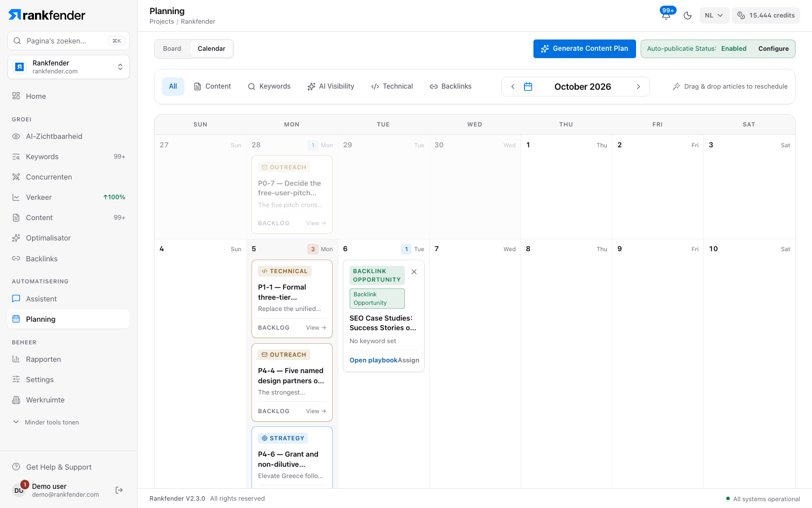Image resolution: width=812 pixels, height=508 pixels.
Task: Open Verkeer in sidebar
Action: pyautogui.click(x=68, y=197)
